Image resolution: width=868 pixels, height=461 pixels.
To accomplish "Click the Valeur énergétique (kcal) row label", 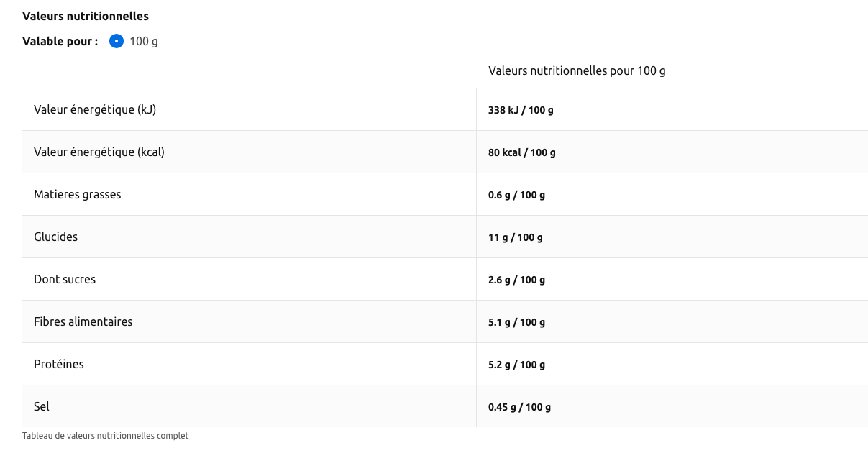I will click(99, 152).
